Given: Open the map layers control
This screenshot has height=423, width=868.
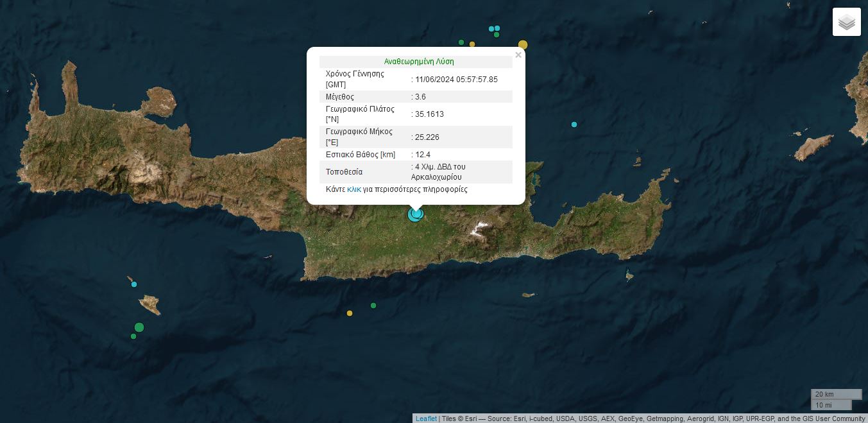Looking at the screenshot, I should click(846, 22).
